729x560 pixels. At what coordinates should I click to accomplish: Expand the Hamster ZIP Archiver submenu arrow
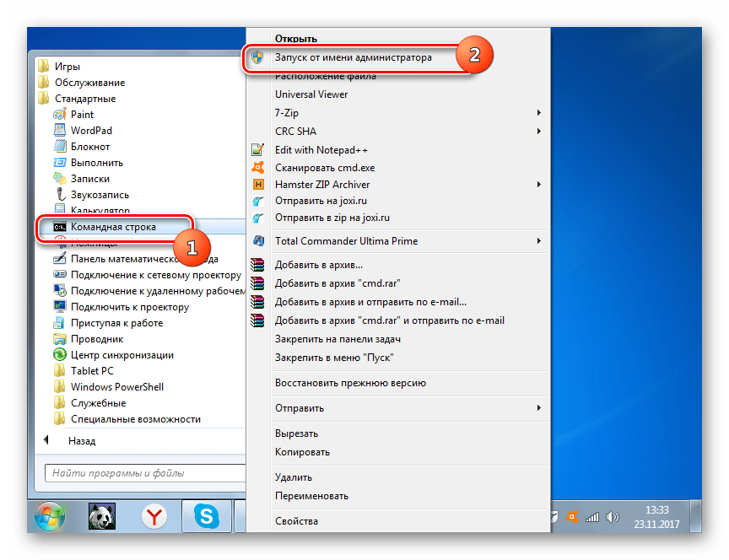click(x=539, y=185)
